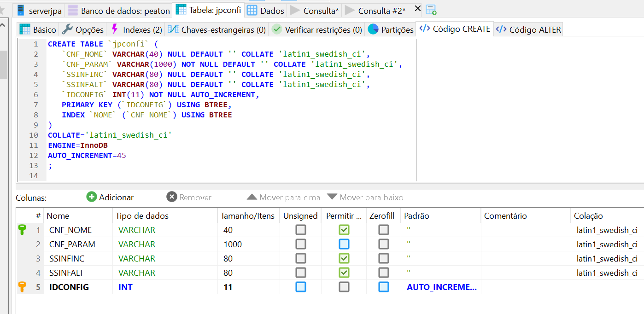Open the AUTO_INCREMENT default value for IDCONFIG

[x=441, y=287]
